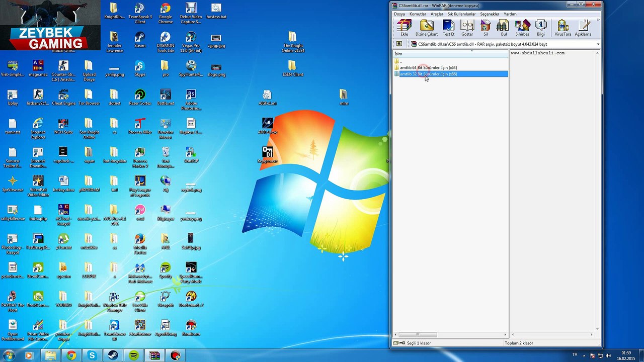Open the Sihirbaz wizard toolbar icon

click(522, 28)
